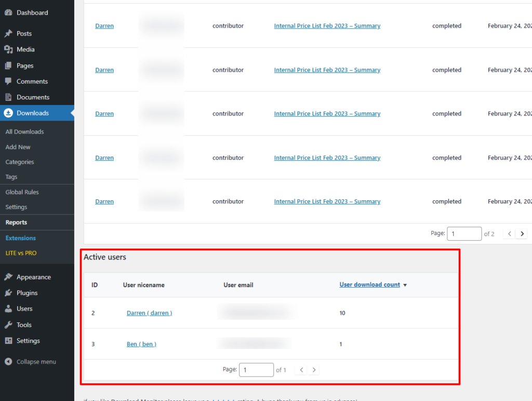Image resolution: width=532 pixels, height=401 pixels.
Task: Open Downloads Settings submenu item
Action: (16, 207)
